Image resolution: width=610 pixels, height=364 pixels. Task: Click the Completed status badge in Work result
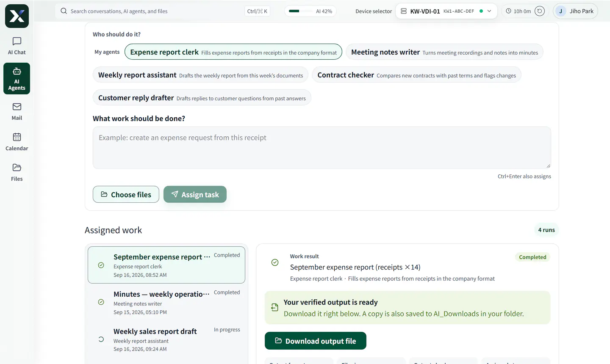[532, 257]
